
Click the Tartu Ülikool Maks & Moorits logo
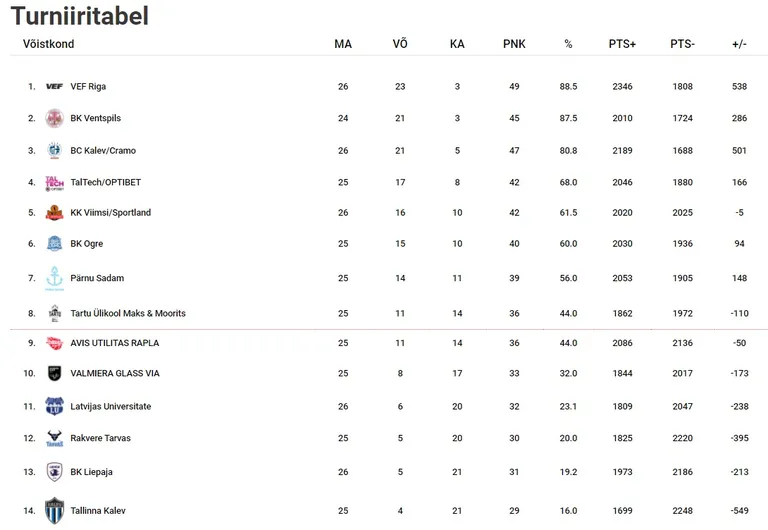(x=54, y=313)
